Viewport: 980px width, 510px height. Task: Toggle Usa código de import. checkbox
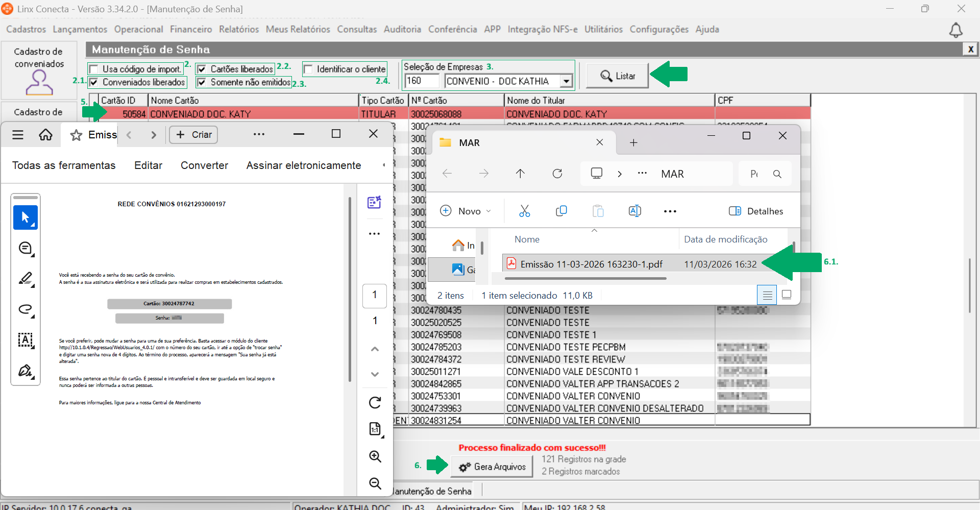coord(94,69)
